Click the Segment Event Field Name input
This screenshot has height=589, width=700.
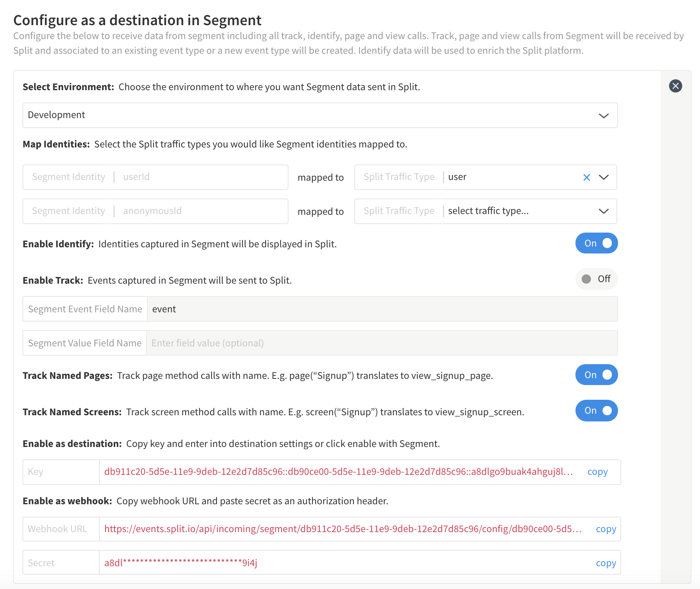[x=382, y=309]
